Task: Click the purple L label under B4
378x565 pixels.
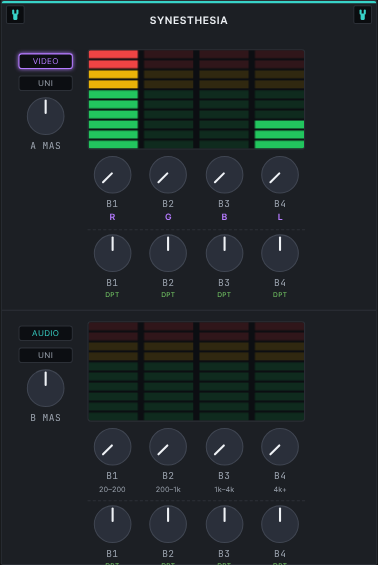Action: coord(280,217)
